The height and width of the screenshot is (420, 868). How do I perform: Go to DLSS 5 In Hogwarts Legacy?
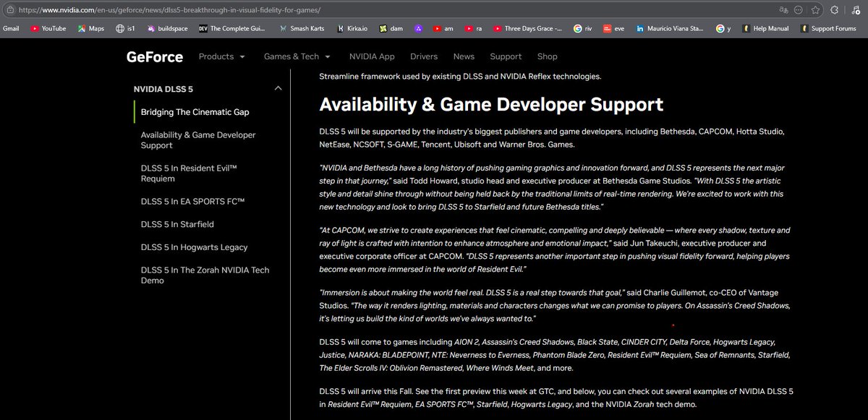pyautogui.click(x=195, y=247)
